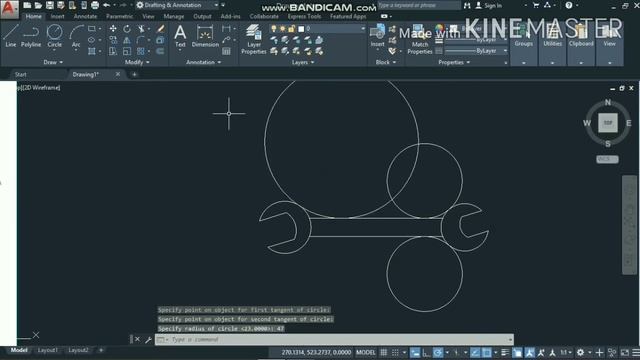Expand the Layers panel

coord(303,62)
